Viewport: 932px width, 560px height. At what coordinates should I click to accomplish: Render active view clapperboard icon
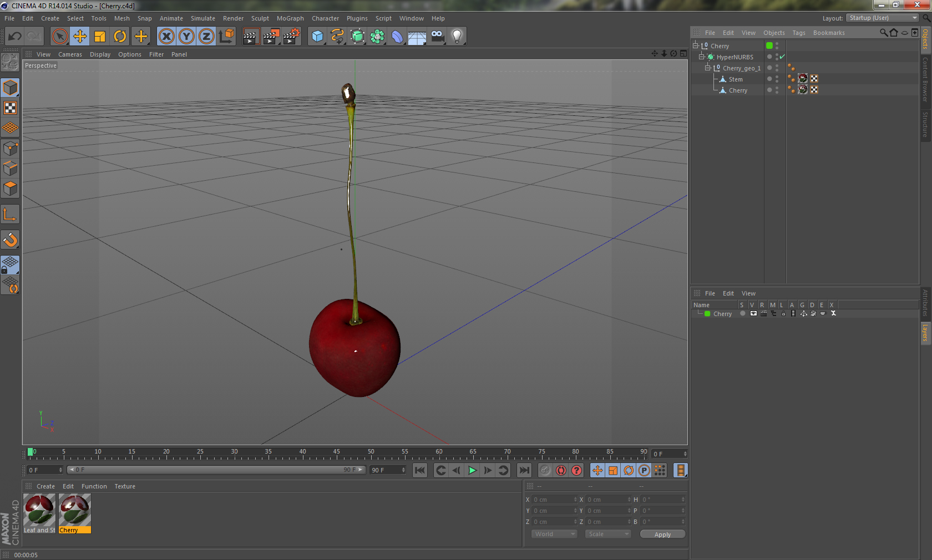(x=251, y=37)
